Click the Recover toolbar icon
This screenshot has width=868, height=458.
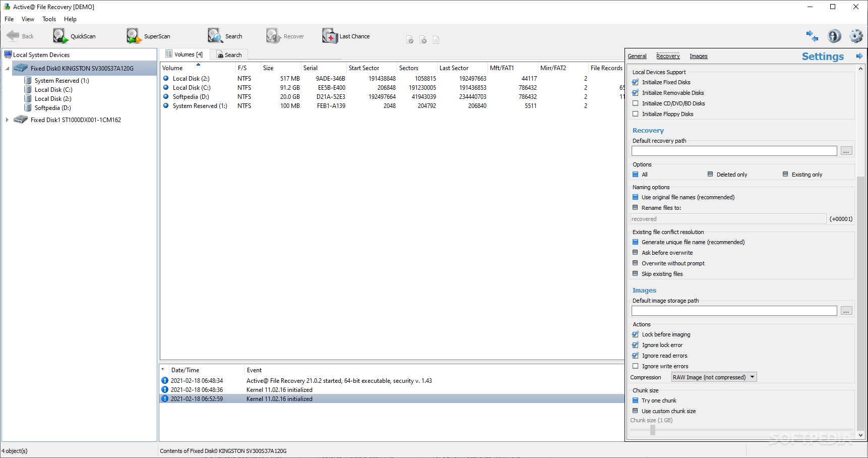[285, 36]
